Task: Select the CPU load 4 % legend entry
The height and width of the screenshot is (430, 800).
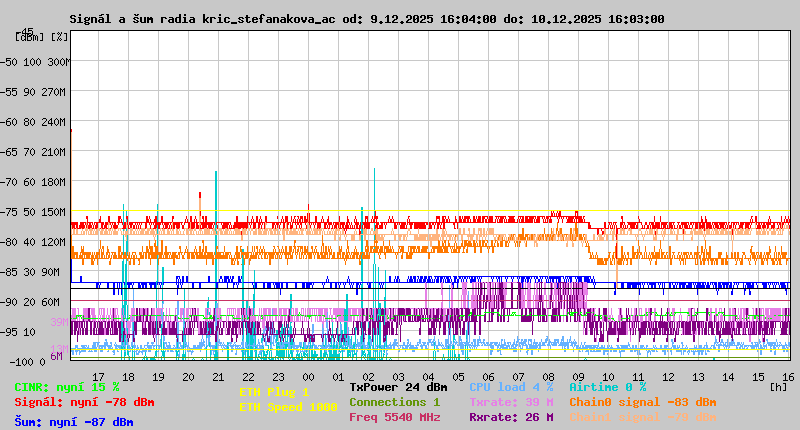Action: (x=511, y=386)
